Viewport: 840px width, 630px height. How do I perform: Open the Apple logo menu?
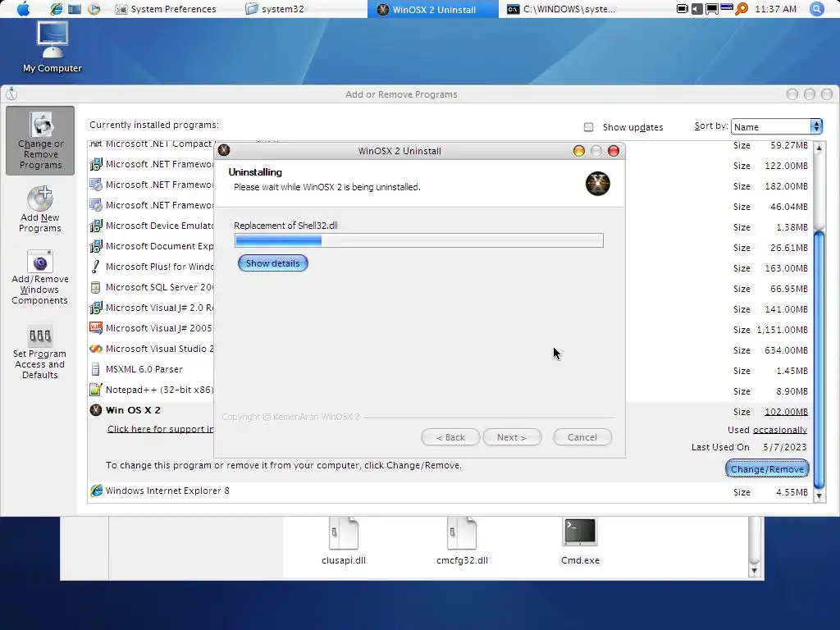23,8
